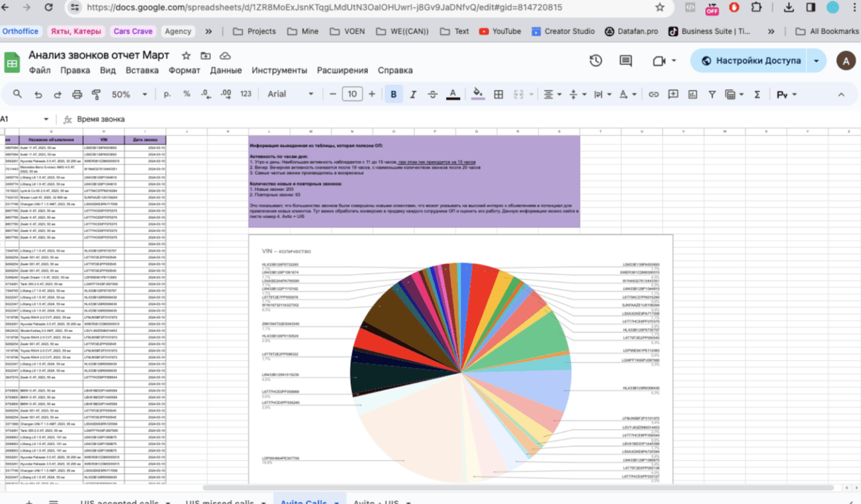Start a video call with camera icon
Screen dimensions: 861x504
[658, 60]
